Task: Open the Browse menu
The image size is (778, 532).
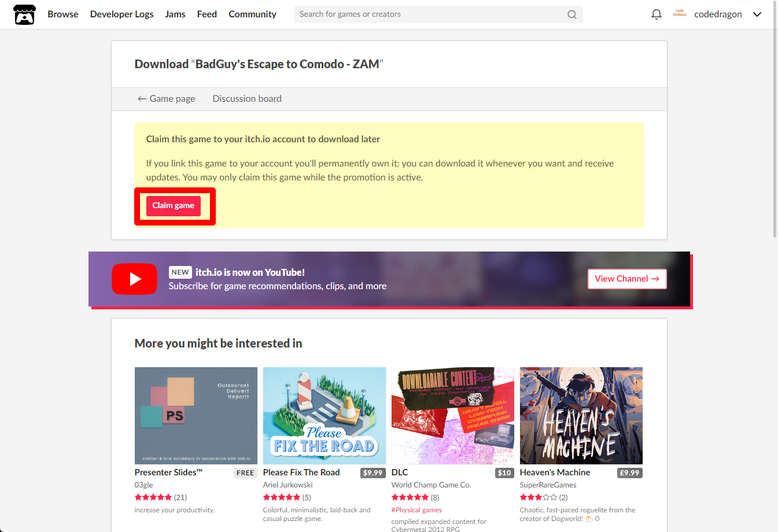Action: [x=62, y=14]
